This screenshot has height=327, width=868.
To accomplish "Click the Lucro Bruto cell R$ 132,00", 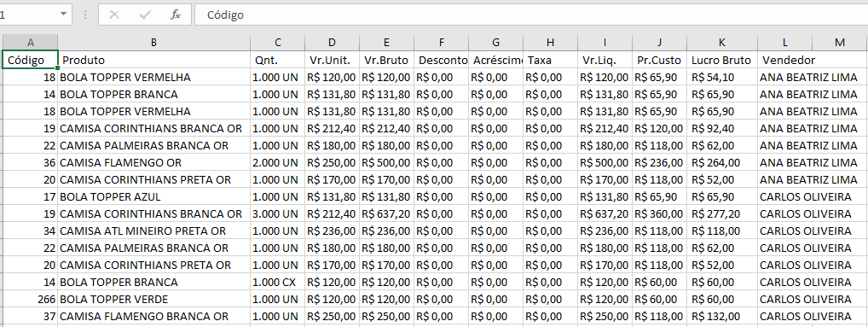I will point(722,317).
